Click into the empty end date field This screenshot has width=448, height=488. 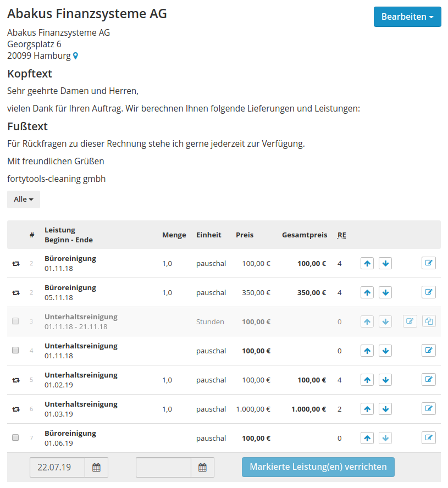pos(163,468)
